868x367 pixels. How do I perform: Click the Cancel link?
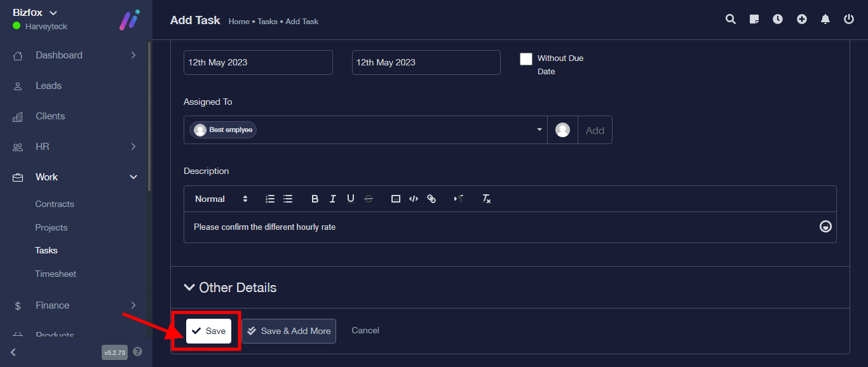pyautogui.click(x=365, y=330)
